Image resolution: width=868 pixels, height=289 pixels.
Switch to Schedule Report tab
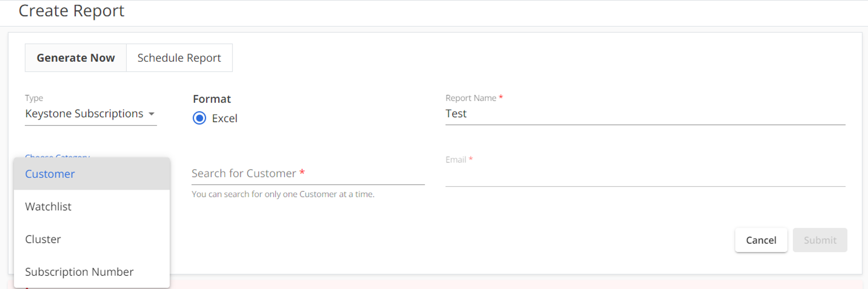pyautogui.click(x=178, y=58)
